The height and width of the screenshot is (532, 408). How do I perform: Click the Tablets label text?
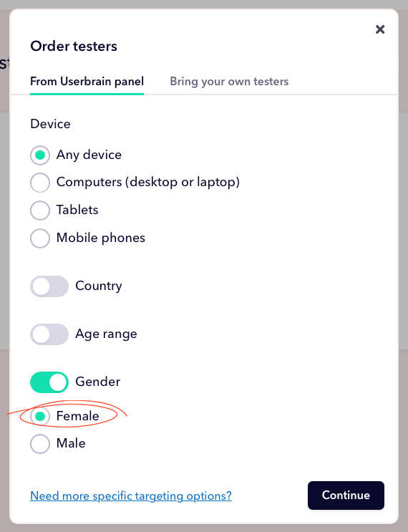[x=77, y=210]
